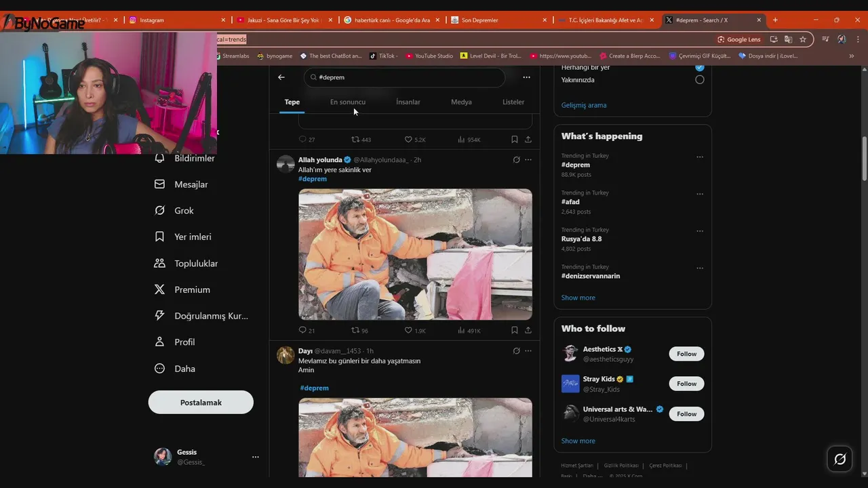This screenshot has width=868, height=488.
Task: Click the Grok icon on the Dayı post
Action: coord(516,351)
